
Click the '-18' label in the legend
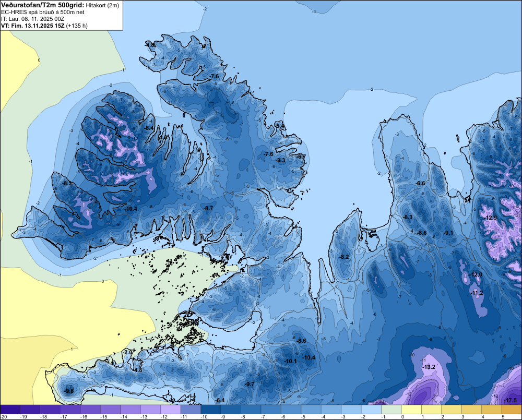click(x=43, y=417)
